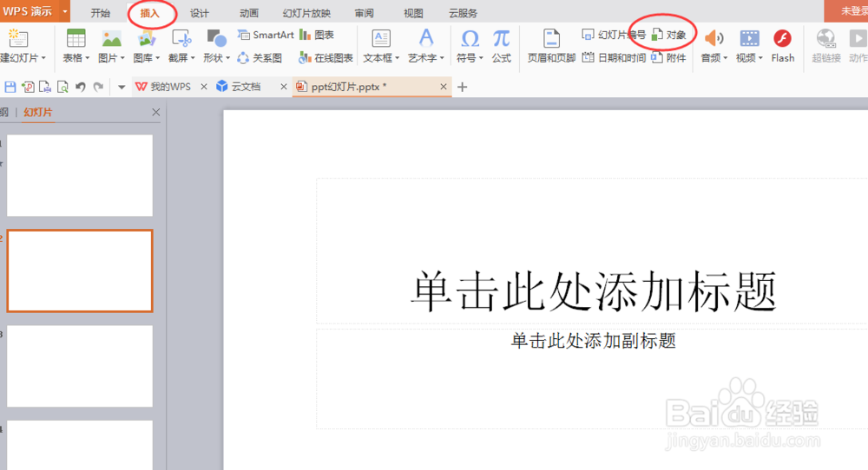Viewport: 868px width, 470px height.
Task: Undo the last action
Action: click(x=80, y=87)
